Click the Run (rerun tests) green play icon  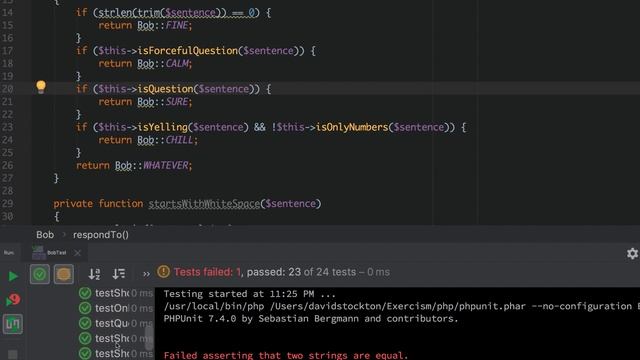click(x=13, y=276)
